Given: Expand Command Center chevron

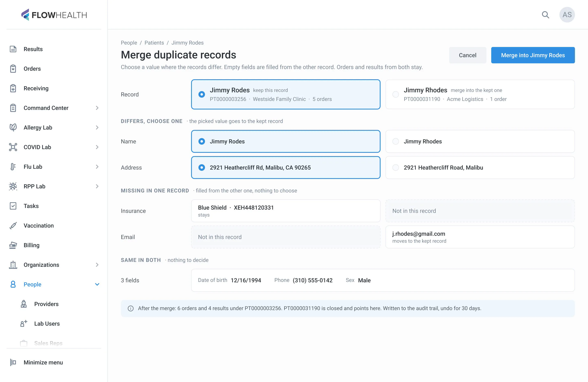Looking at the screenshot, I should tap(97, 108).
